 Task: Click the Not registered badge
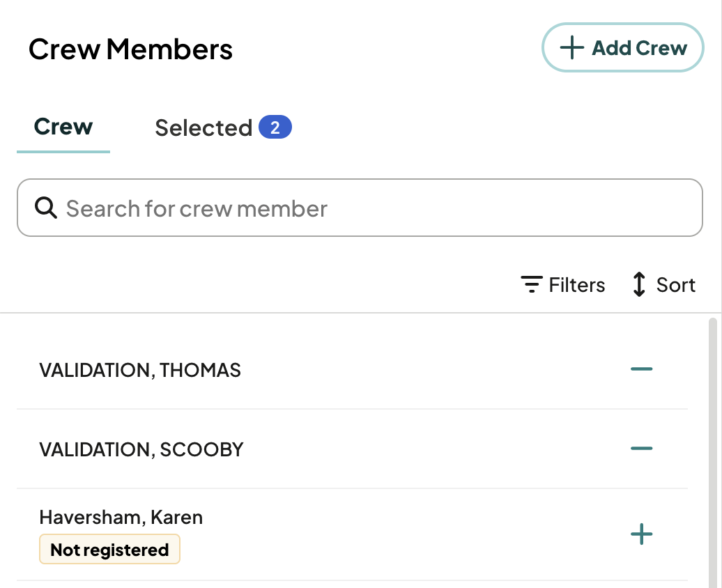coord(109,549)
